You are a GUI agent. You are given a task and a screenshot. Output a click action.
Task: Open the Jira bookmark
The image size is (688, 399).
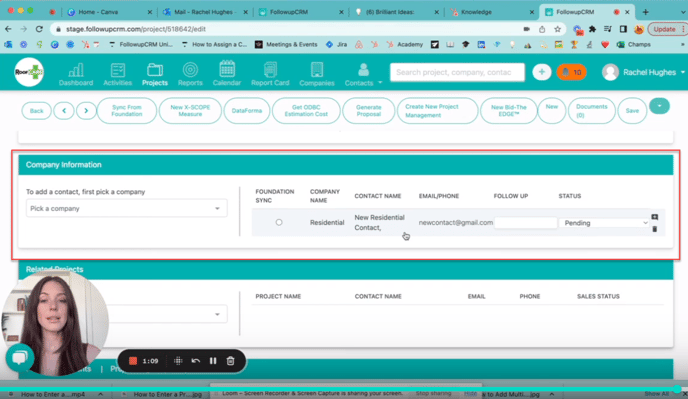pos(337,44)
